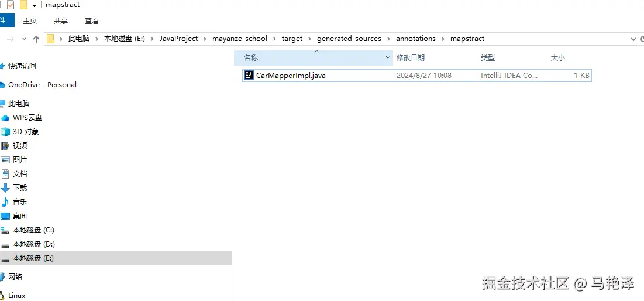The width and height of the screenshot is (644, 301).
Task: Click the 视频 film icon
Action: tap(5, 146)
